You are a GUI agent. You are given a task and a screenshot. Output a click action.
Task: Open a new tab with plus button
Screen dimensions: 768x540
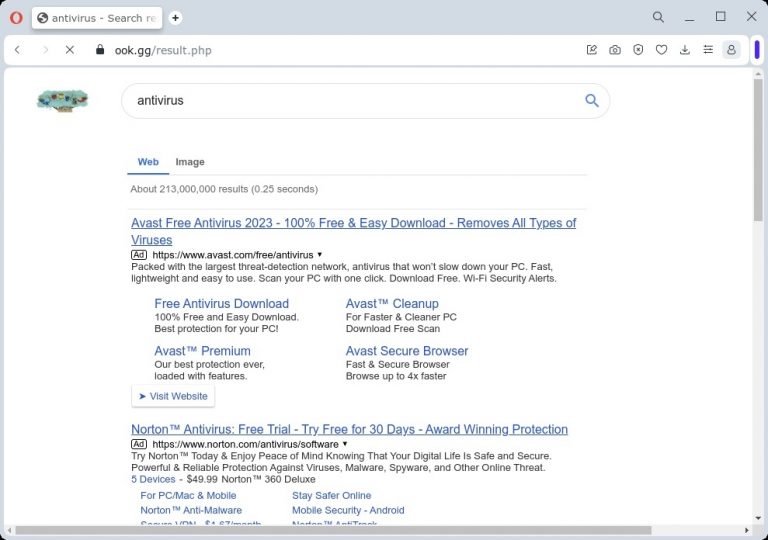pos(176,17)
